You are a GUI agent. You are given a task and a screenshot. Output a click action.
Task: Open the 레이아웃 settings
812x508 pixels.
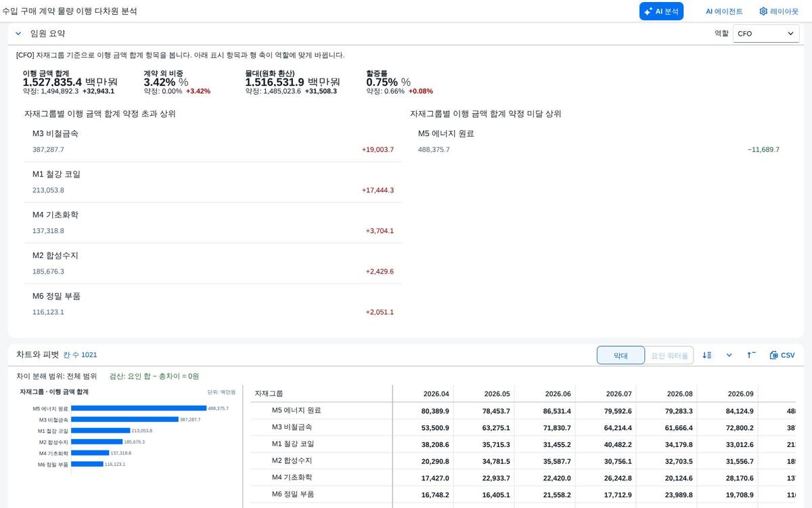(x=779, y=12)
